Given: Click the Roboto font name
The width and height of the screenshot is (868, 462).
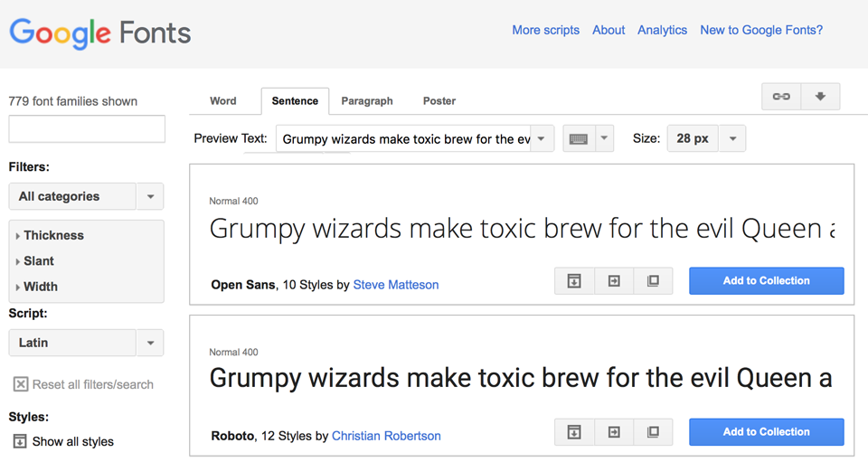Looking at the screenshot, I should pos(232,436).
